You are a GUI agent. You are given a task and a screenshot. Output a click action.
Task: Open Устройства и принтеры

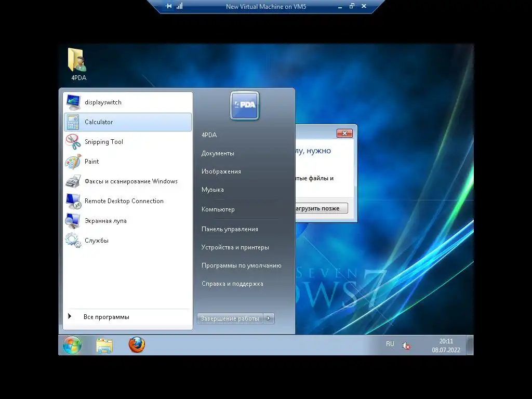point(235,247)
